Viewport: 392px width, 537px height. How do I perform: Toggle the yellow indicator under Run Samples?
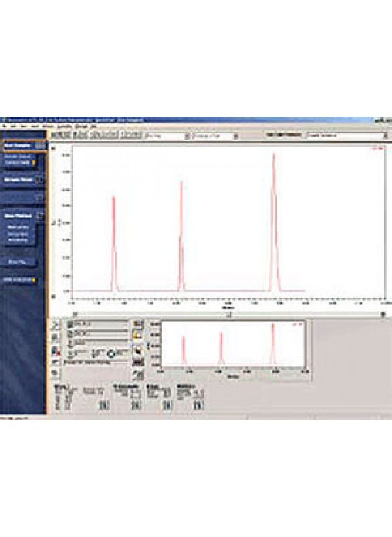[x=34, y=163]
